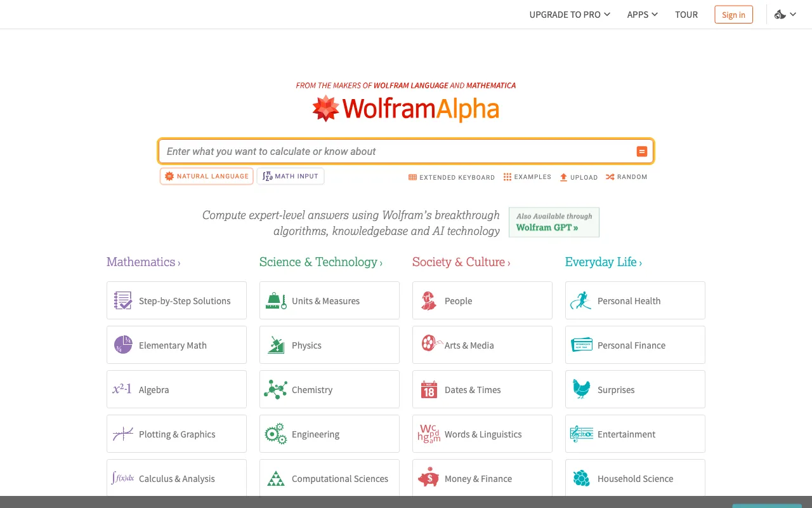Click the Units & Measures weight icon

276,300
